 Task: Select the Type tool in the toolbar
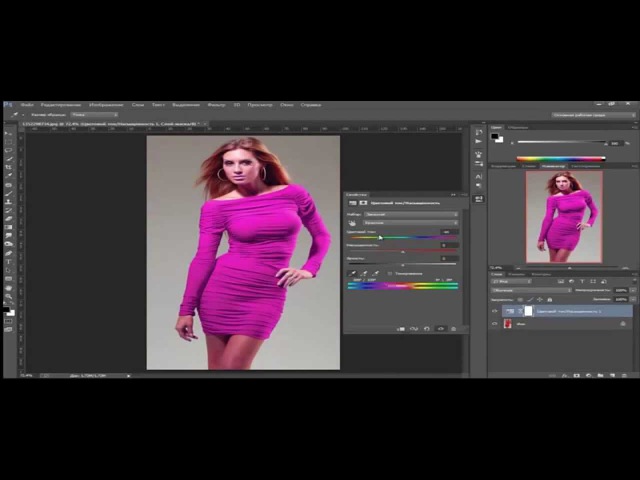[9, 263]
